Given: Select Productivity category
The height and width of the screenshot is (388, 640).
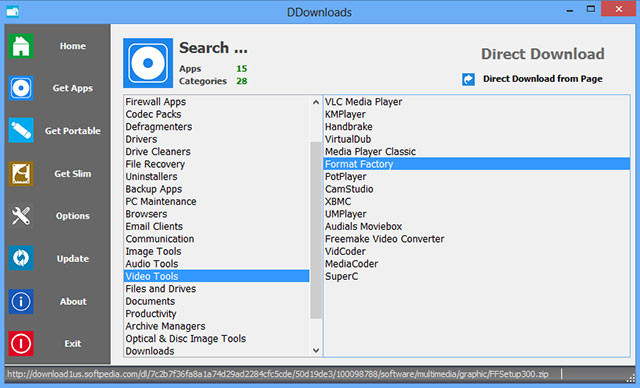Looking at the screenshot, I should pos(217,313).
